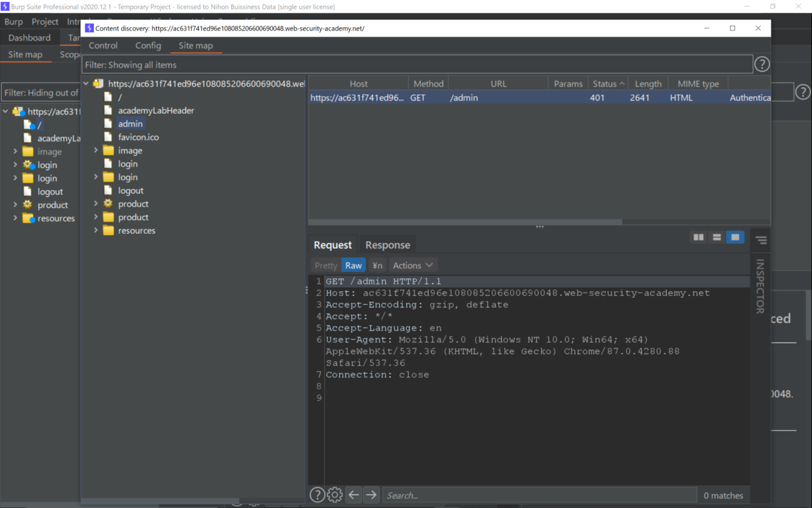
Task: Help icon at right of main Target window
Action: click(x=803, y=92)
